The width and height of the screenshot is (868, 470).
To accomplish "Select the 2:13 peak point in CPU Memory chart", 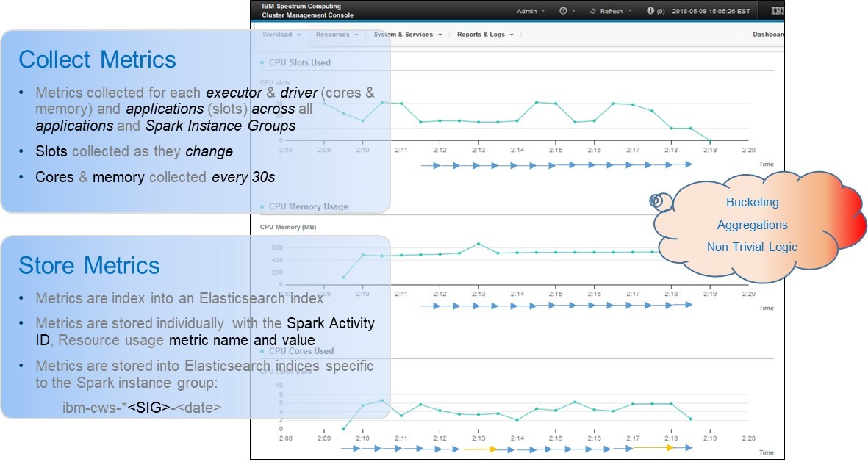I will click(x=479, y=244).
